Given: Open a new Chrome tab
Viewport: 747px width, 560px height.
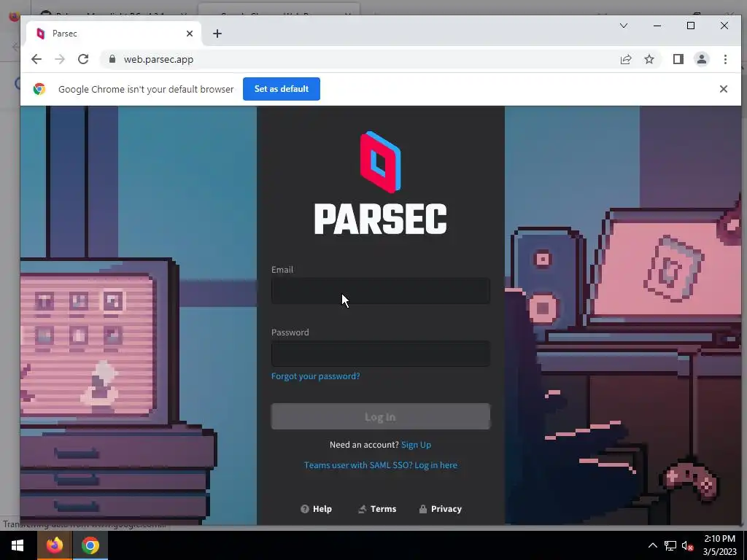Looking at the screenshot, I should point(217,34).
